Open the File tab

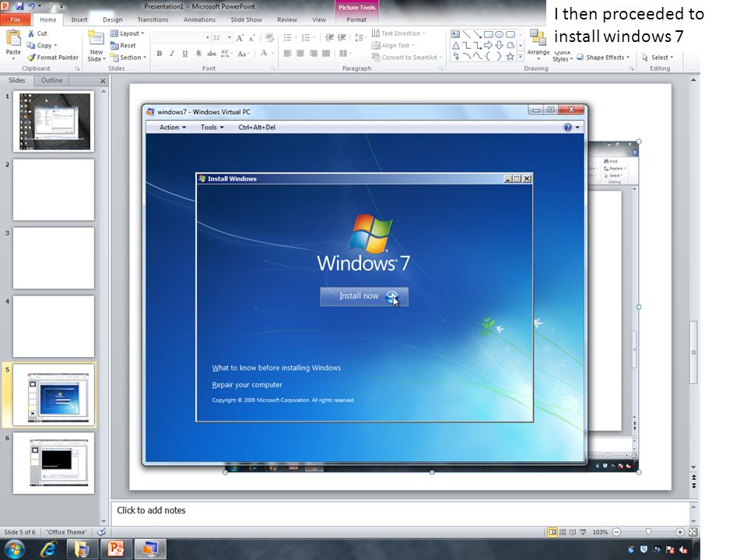tap(16, 19)
